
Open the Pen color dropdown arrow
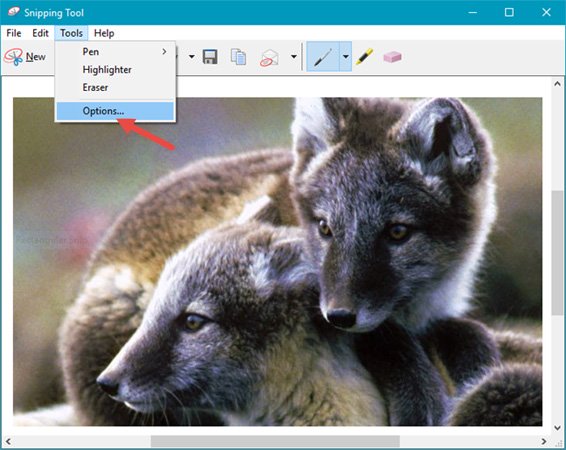[x=345, y=57]
